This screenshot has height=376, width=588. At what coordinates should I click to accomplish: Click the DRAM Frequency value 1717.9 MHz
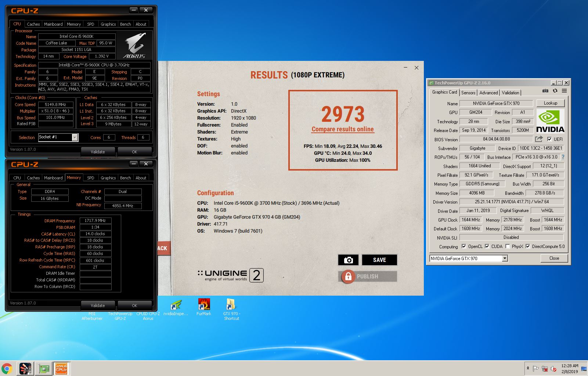pyautogui.click(x=95, y=221)
